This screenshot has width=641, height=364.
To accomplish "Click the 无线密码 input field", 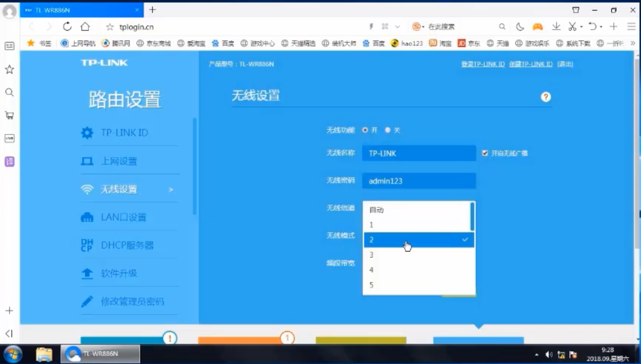I will 419,181.
